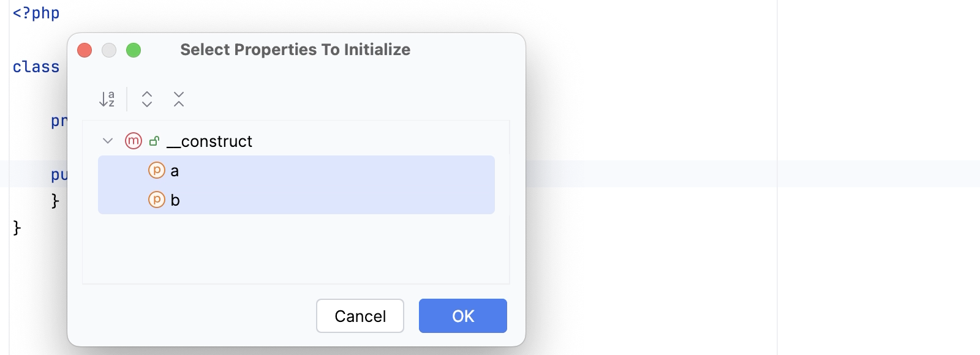Image resolution: width=980 pixels, height=355 pixels.
Task: Select the __construct method entry
Action: [x=208, y=141]
